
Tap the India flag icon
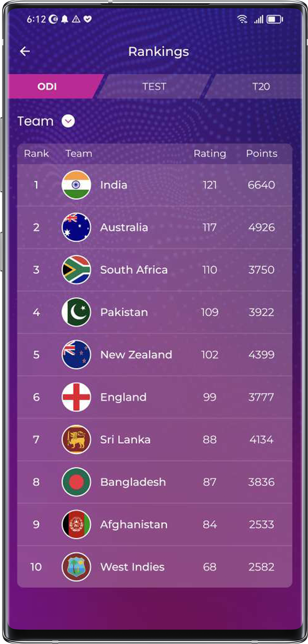(76, 185)
